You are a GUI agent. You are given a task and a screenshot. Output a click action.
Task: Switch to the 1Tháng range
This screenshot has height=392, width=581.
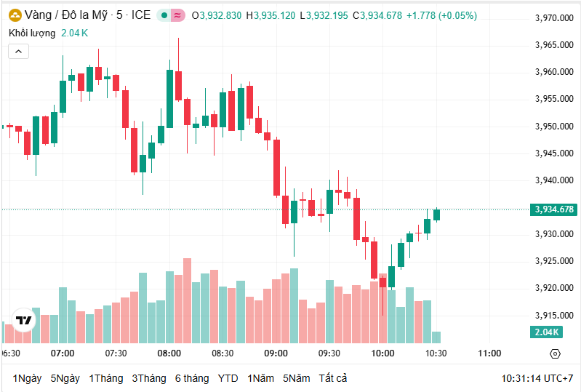point(106,378)
